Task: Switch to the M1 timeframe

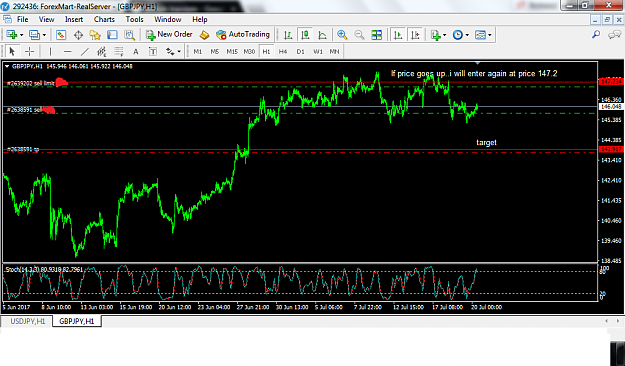Action: (198, 51)
